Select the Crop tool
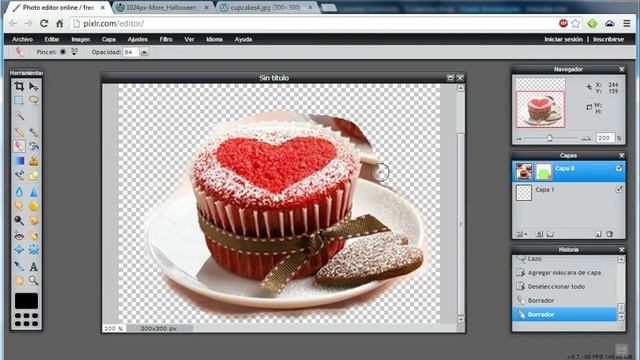 (x=19, y=86)
